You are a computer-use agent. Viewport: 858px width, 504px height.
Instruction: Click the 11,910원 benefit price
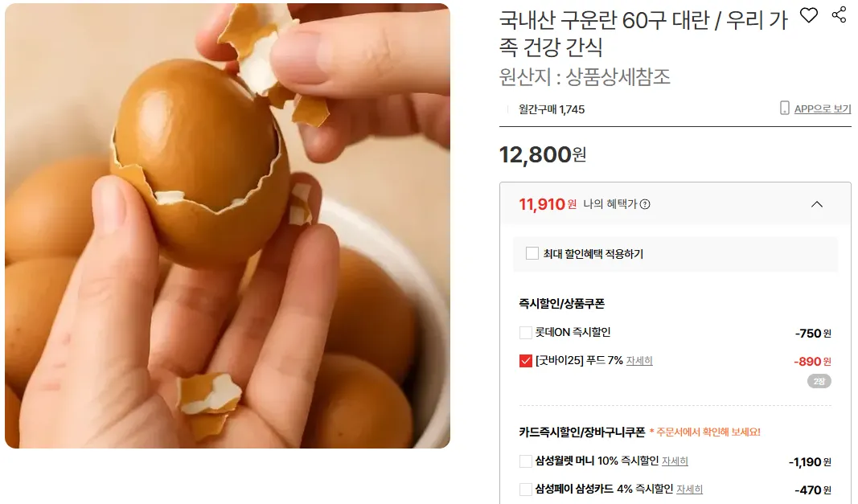coord(547,204)
